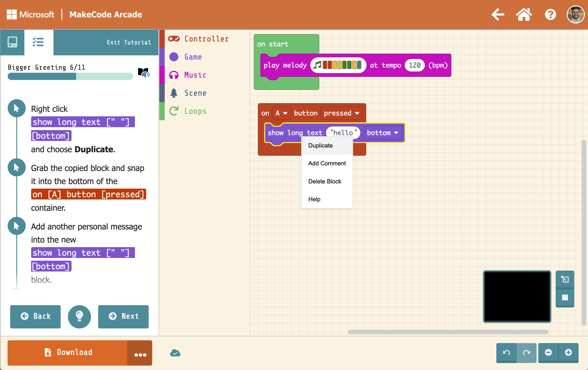The width and height of the screenshot is (588, 370).
Task: Open the pressed event dropdown
Action: point(341,113)
